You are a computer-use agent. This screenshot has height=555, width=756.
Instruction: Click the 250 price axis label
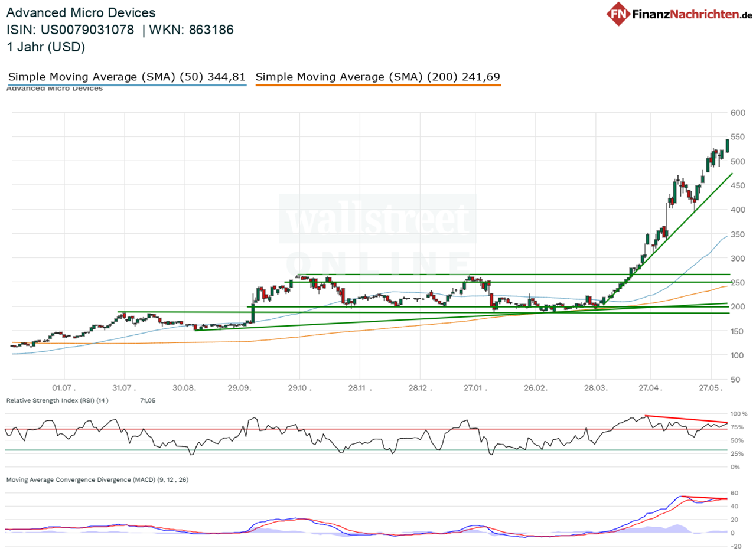pyautogui.click(x=739, y=282)
